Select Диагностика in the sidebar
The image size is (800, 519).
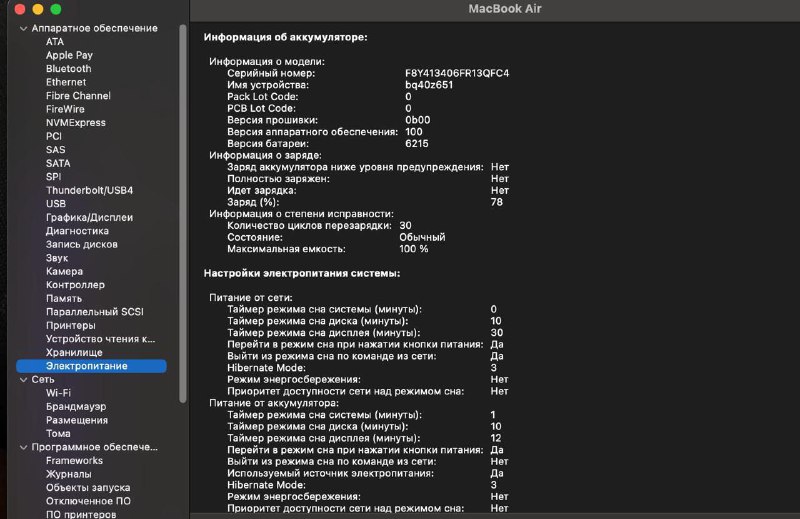click(77, 231)
